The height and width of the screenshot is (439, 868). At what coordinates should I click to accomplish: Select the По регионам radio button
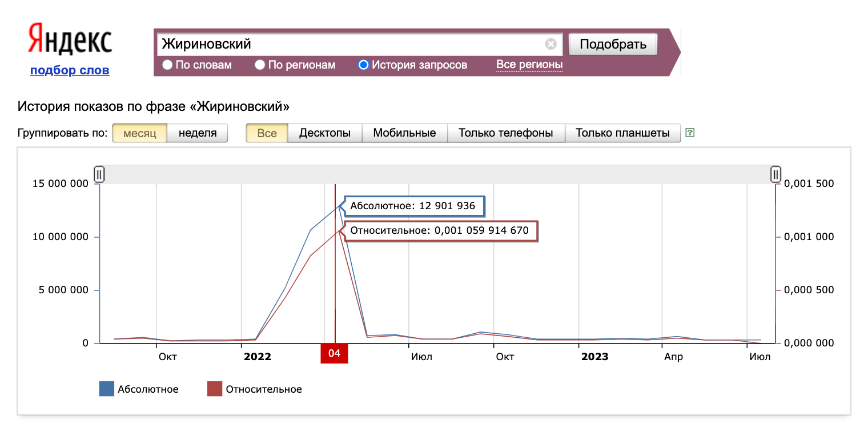coord(260,65)
